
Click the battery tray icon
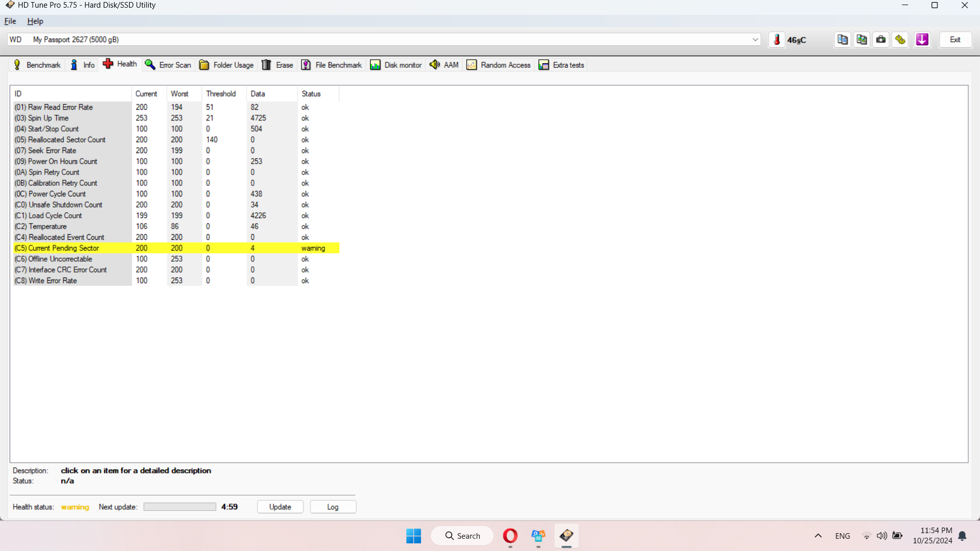pyautogui.click(x=897, y=536)
